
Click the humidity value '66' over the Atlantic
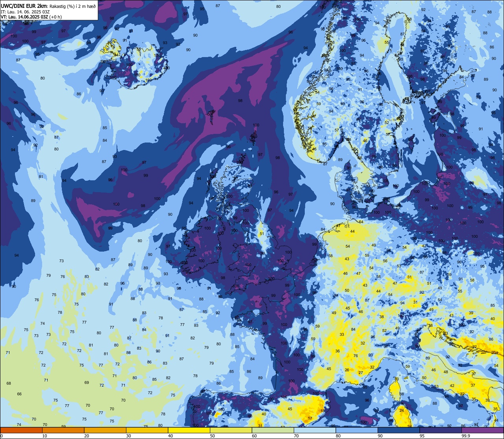19,394
